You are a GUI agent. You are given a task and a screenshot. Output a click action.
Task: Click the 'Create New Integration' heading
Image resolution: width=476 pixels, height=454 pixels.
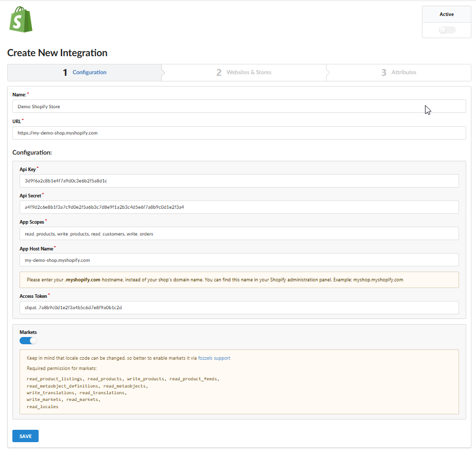57,53
